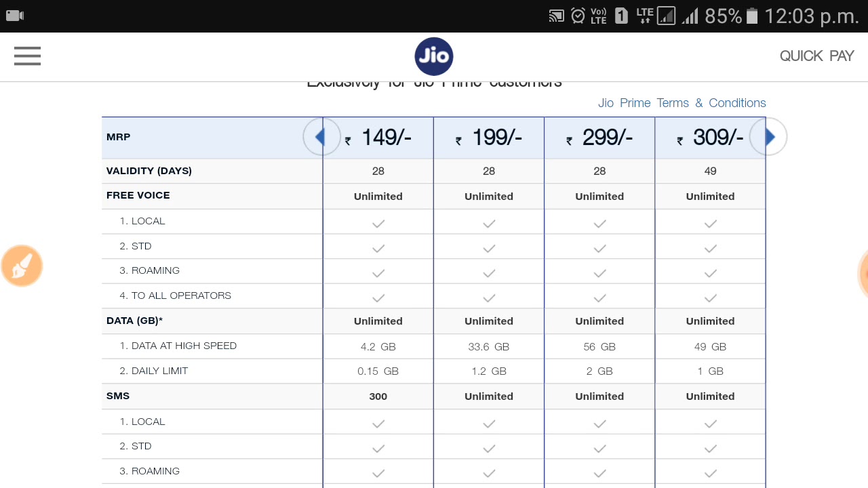Screen dimensions: 868x488
Task: Click the DATA AT HIGH SPEED label
Action: (x=178, y=346)
